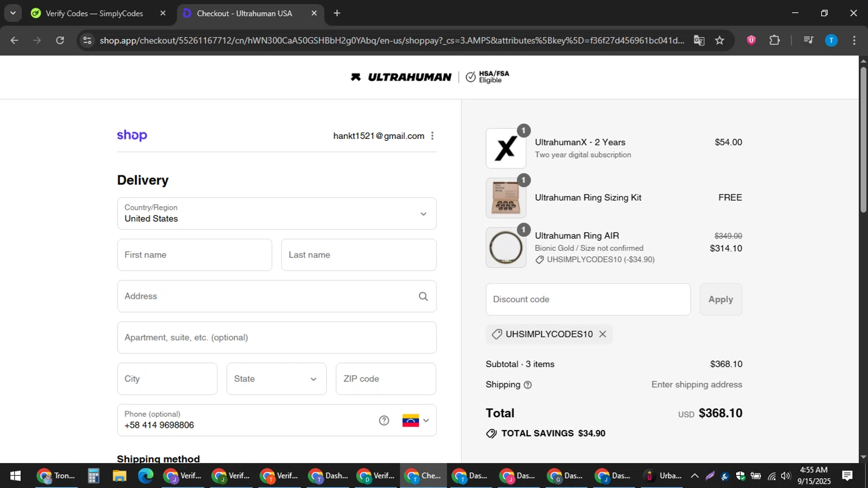The width and height of the screenshot is (868, 488).
Task: Open a new browser tab
Action: point(337,13)
